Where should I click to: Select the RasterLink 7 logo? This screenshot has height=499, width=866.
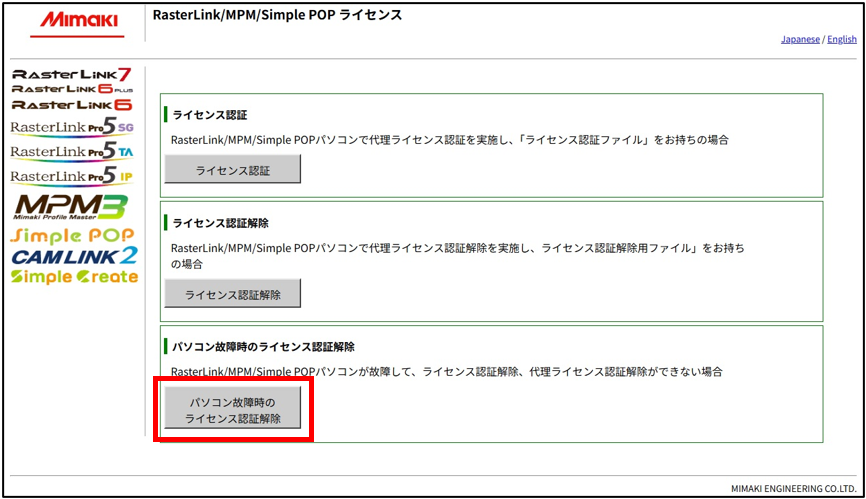[x=72, y=74]
